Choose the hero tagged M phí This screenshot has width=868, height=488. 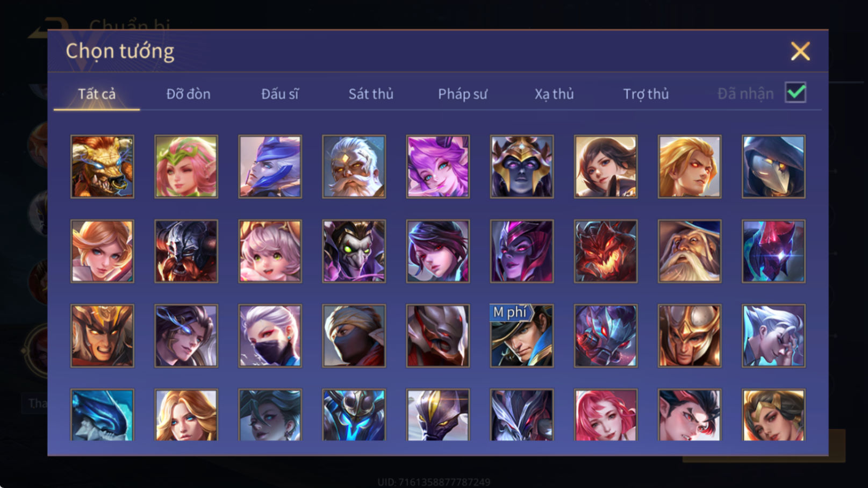click(521, 336)
